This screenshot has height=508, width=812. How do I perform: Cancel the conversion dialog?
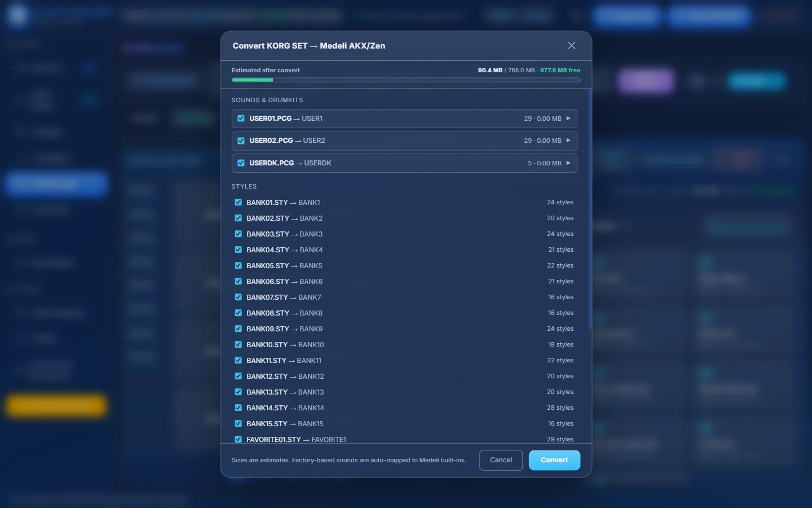pyautogui.click(x=501, y=460)
